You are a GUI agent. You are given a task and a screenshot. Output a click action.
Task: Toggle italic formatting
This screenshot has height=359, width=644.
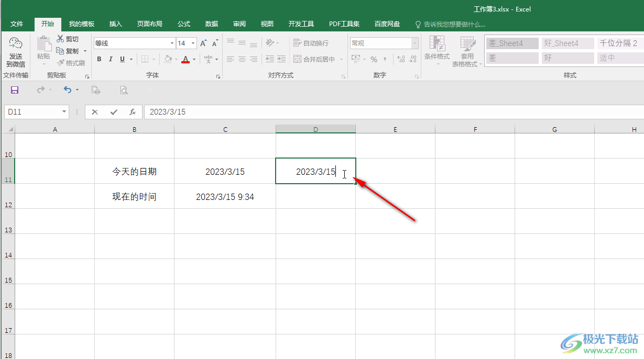[111, 59]
